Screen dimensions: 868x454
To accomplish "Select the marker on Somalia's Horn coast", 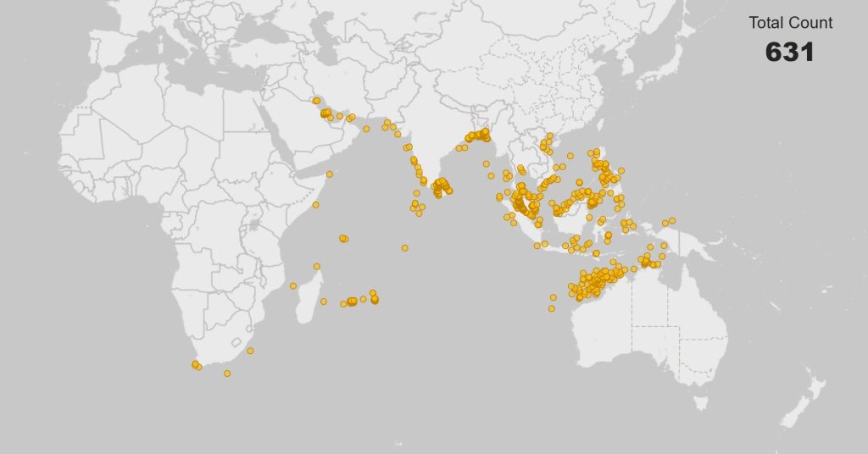I will (x=330, y=174).
